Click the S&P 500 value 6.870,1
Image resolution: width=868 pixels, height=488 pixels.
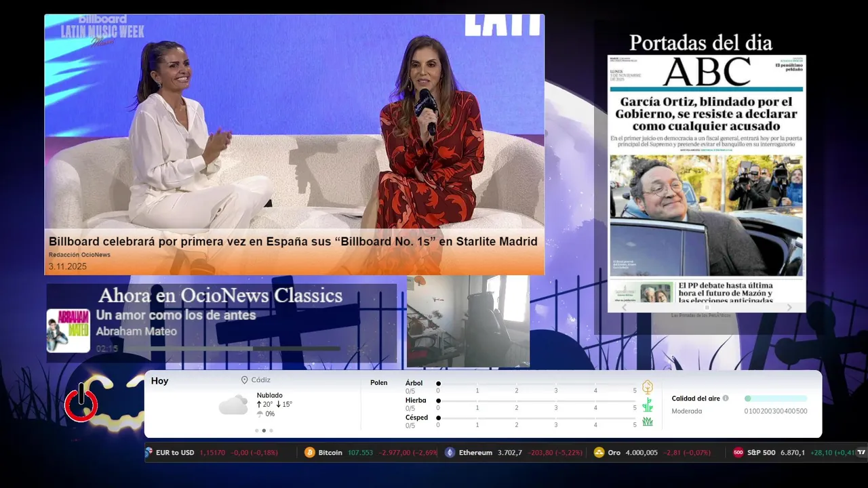(x=793, y=453)
